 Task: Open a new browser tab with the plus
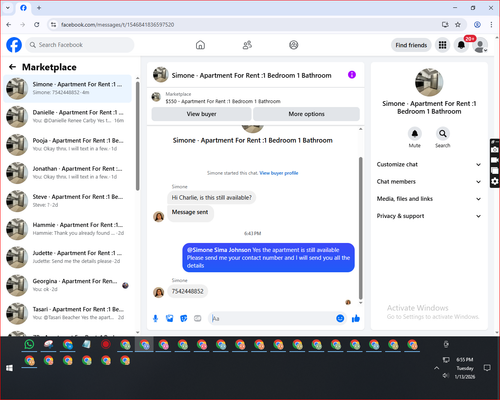click(39, 8)
